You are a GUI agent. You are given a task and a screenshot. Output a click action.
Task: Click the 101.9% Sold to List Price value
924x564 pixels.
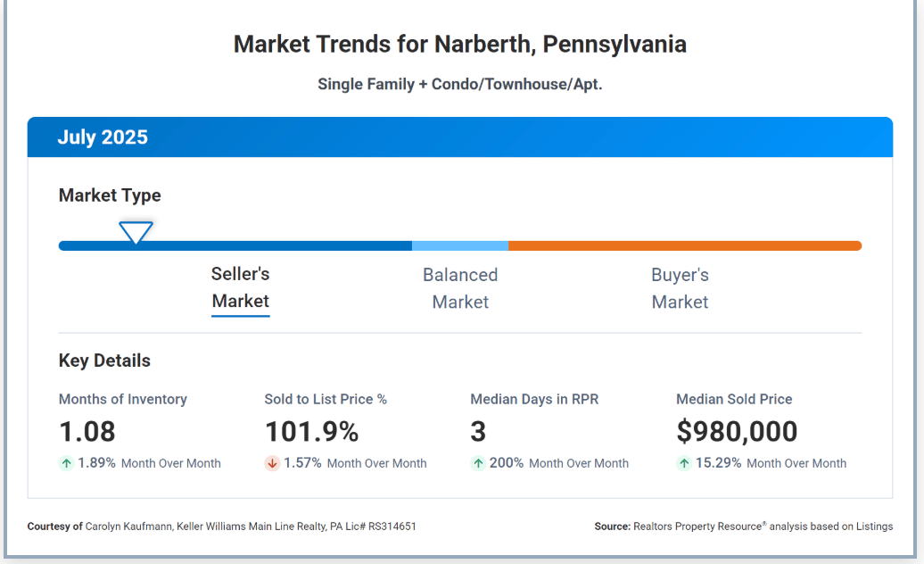click(x=311, y=432)
